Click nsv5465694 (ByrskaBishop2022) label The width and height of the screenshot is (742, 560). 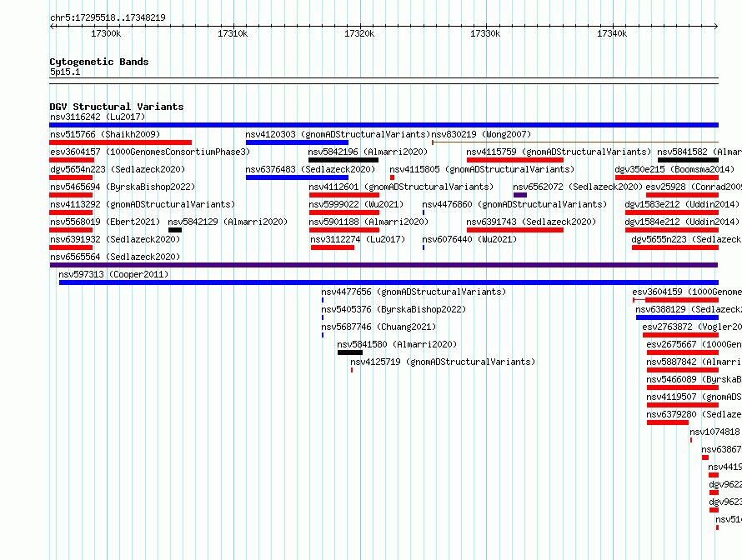coord(123,187)
